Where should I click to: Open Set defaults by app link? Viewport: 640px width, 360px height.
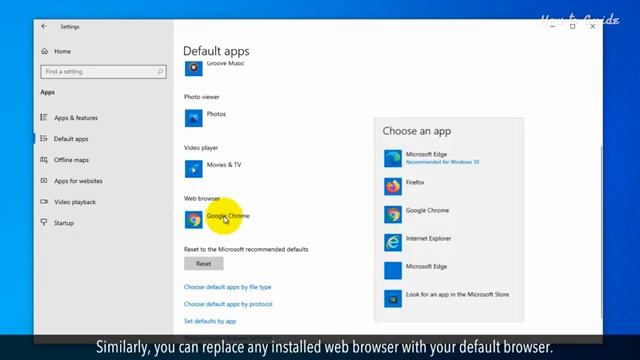pos(210,321)
